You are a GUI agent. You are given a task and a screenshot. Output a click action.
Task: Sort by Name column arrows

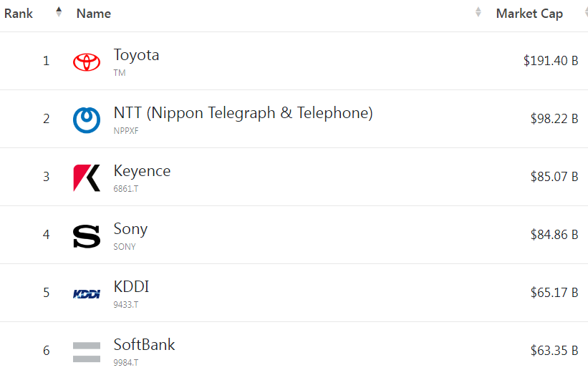478,12
